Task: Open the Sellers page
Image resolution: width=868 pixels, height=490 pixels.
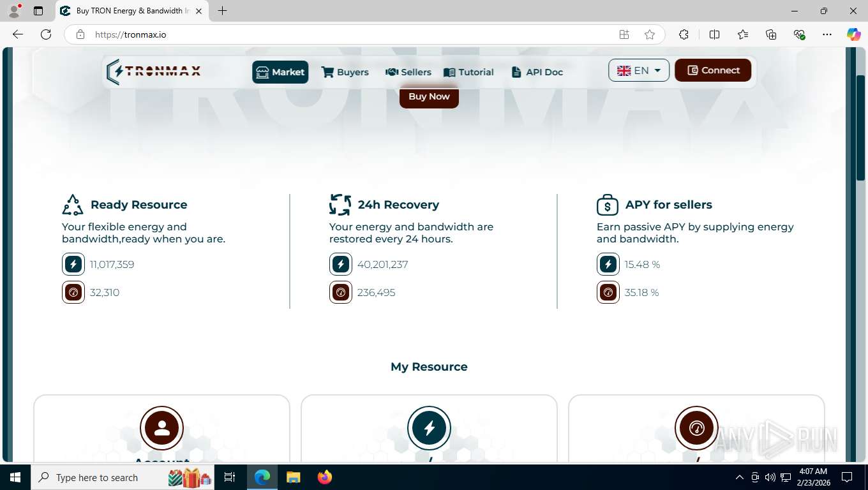Action: 408,72
